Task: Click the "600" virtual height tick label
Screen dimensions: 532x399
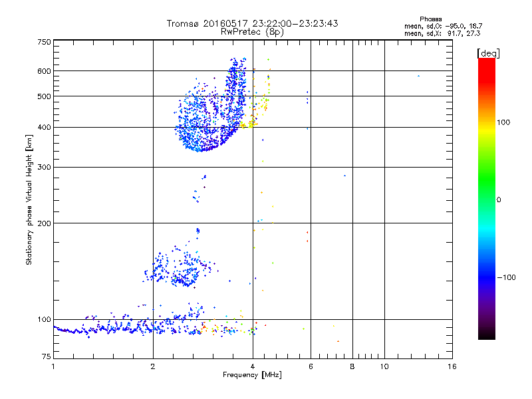Action: click(x=44, y=71)
